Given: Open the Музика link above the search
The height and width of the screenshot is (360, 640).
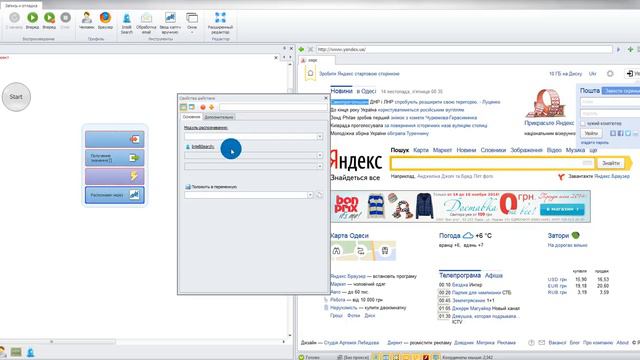Looking at the screenshot, I should coord(575,150).
